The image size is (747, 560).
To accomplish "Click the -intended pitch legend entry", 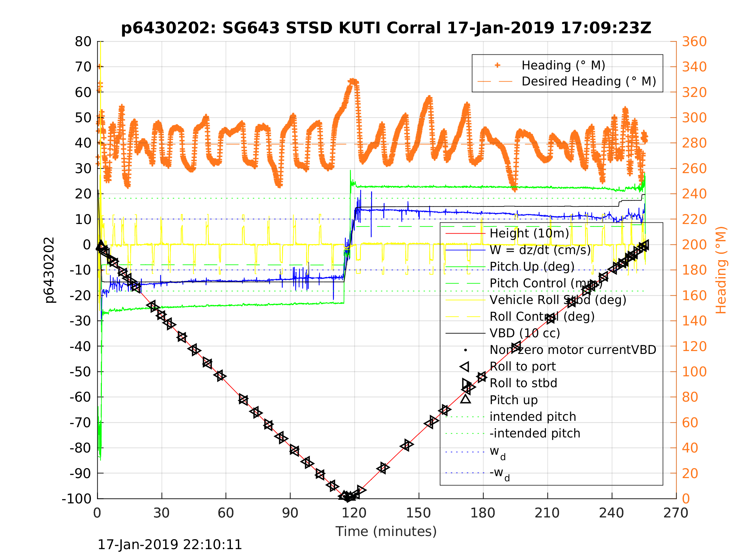I will [535, 433].
